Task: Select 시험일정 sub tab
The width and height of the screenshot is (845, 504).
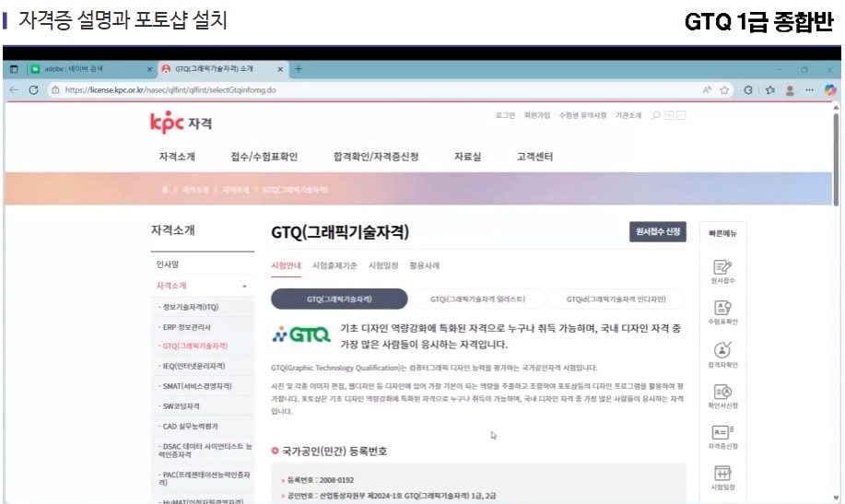Action: [383, 265]
